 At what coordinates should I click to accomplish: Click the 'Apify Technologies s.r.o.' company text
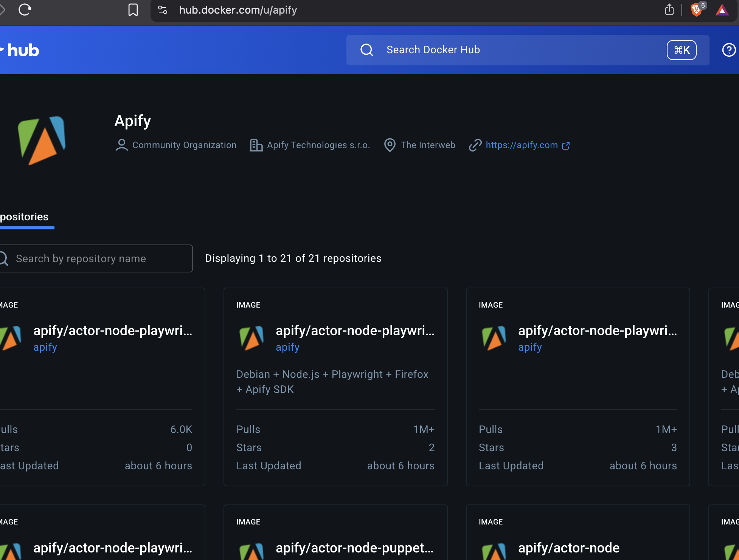(x=318, y=145)
